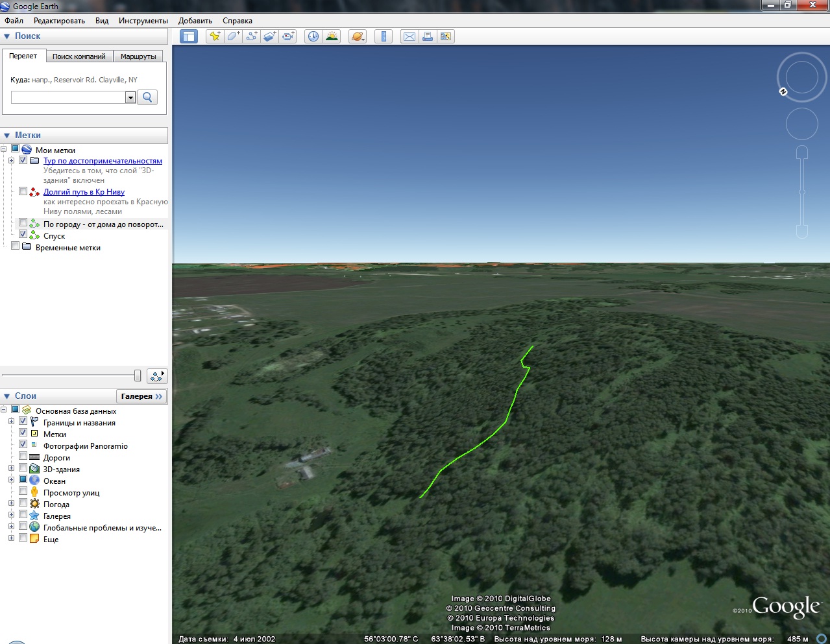The width and height of the screenshot is (830, 644).
Task: Open the Инструменты menu
Action: point(143,21)
